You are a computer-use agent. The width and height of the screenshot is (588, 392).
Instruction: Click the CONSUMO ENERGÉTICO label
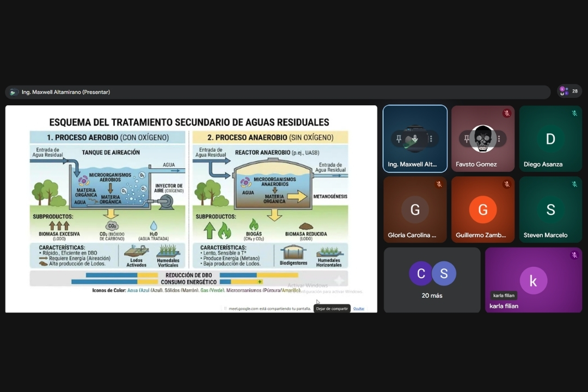[x=188, y=282]
